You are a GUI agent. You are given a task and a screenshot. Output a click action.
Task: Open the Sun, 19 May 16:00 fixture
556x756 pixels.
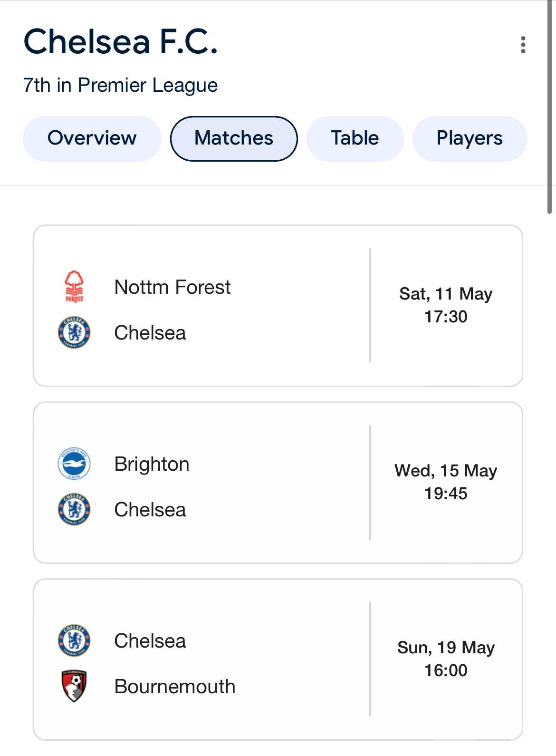coord(278,659)
